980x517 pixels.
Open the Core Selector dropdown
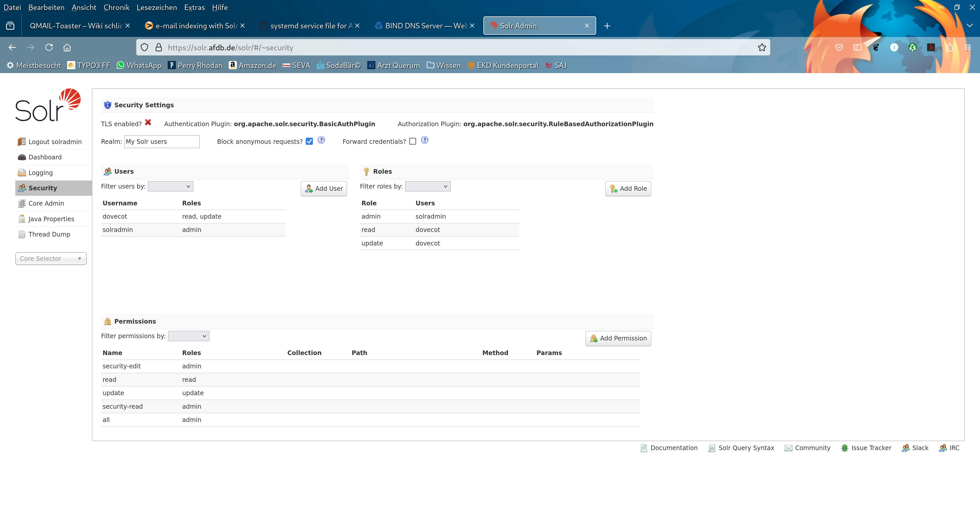tap(51, 258)
